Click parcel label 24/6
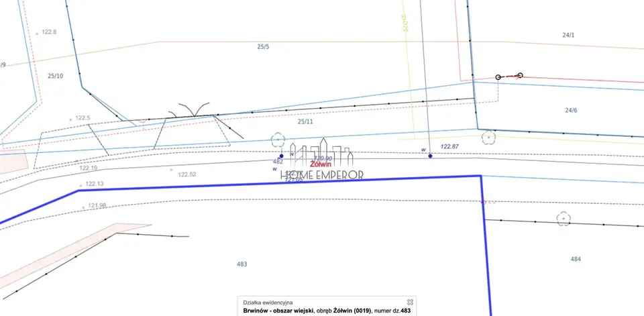Screen dimensions: 644x316 (x=571, y=110)
